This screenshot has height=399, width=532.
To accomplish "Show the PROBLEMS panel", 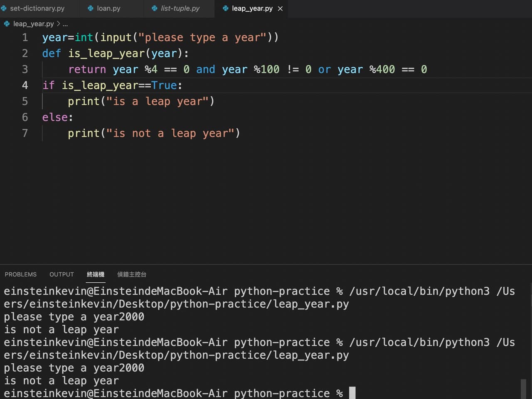I will click(21, 274).
